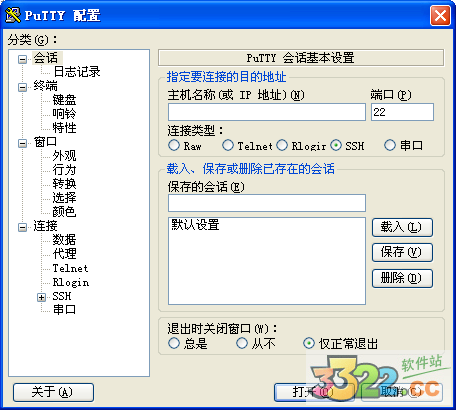The height and width of the screenshot is (410, 456).
Task: Select the SSH connection type
Action: tap(336, 145)
